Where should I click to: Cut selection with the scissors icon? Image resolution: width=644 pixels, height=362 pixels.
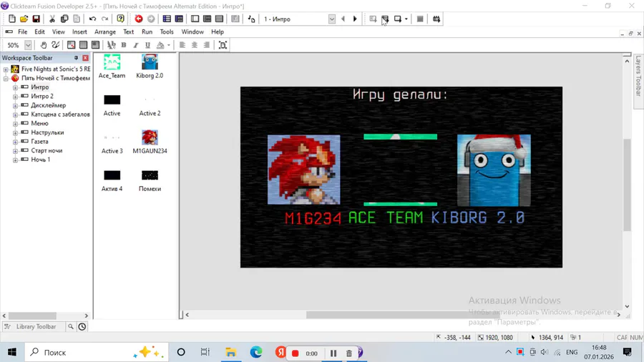(52, 19)
